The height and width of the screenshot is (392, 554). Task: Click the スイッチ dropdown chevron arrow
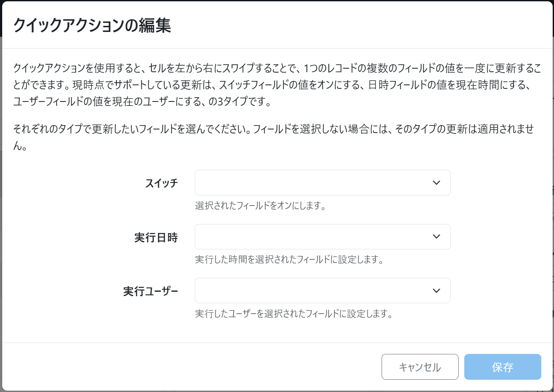pos(436,183)
